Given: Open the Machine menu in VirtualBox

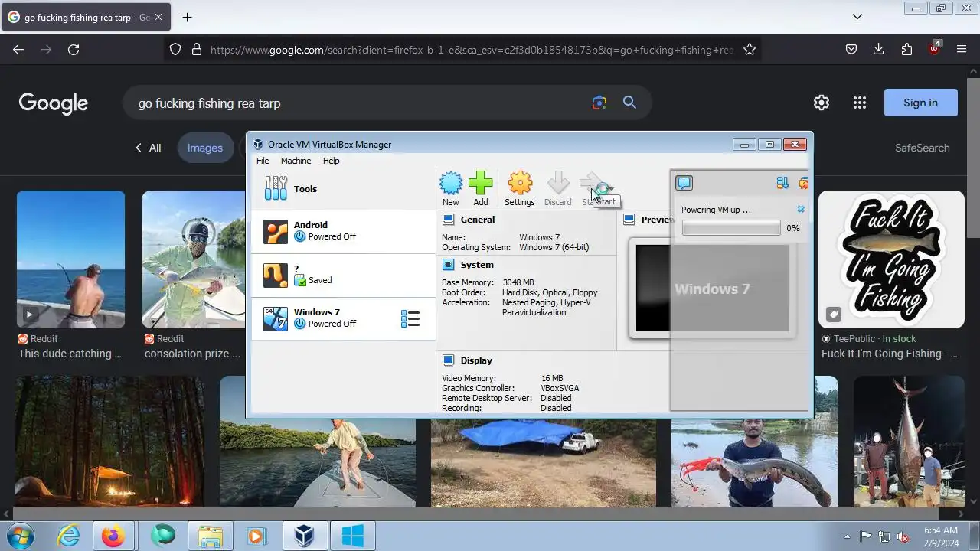Looking at the screenshot, I should click(296, 161).
